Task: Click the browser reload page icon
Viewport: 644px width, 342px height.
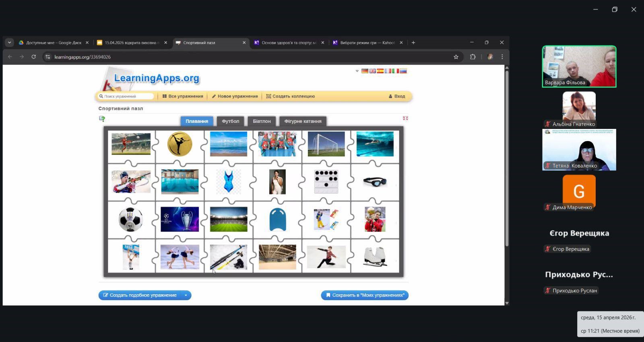Action: 34,57
